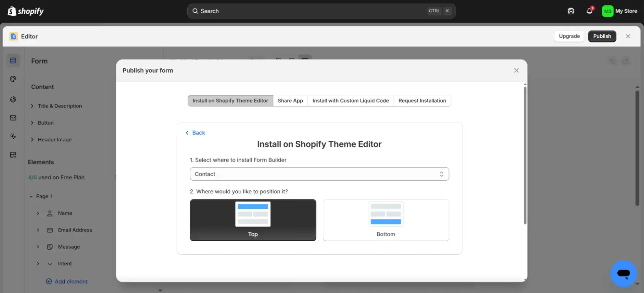Open the Contact install location dropdown
This screenshot has height=293, width=644.
(x=319, y=174)
